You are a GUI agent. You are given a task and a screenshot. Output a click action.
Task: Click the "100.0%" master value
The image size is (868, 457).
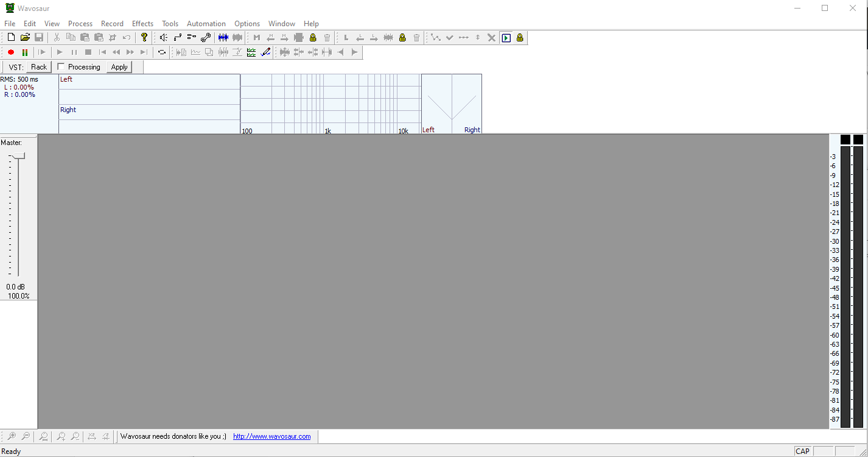tap(18, 296)
